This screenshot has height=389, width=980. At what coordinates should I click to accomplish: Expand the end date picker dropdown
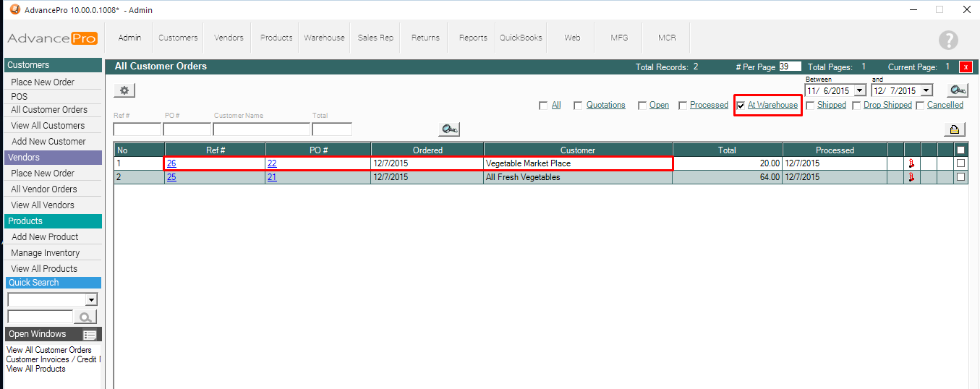click(x=926, y=91)
